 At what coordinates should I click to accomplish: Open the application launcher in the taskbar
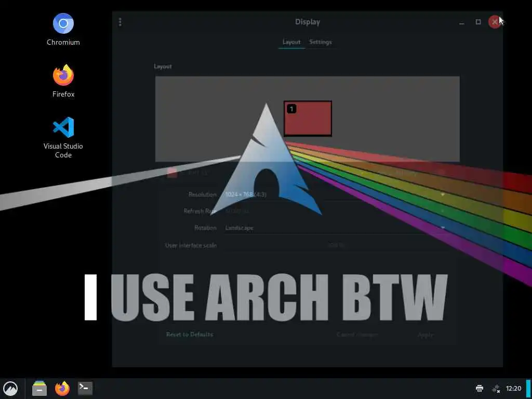coord(10,389)
